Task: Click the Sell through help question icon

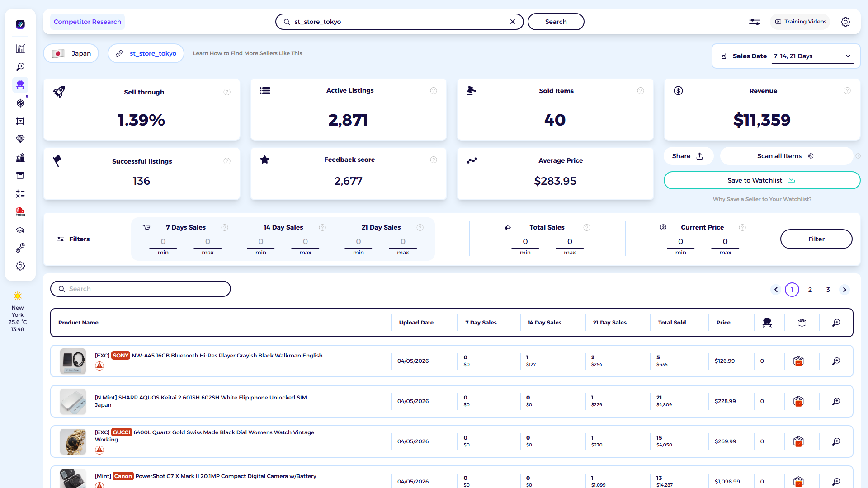Action: (x=227, y=92)
